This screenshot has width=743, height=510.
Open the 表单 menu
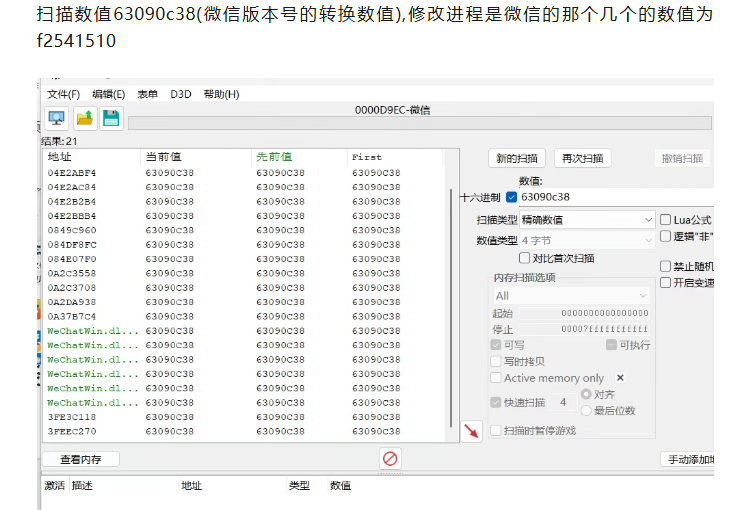click(x=147, y=94)
